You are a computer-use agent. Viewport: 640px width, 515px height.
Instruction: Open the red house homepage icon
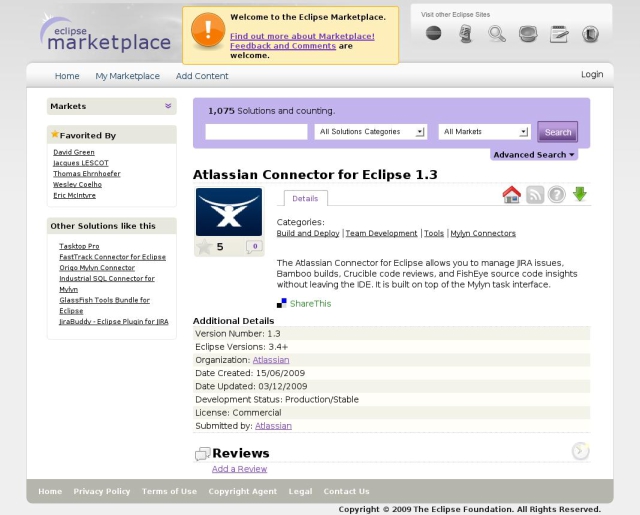[x=511, y=194]
